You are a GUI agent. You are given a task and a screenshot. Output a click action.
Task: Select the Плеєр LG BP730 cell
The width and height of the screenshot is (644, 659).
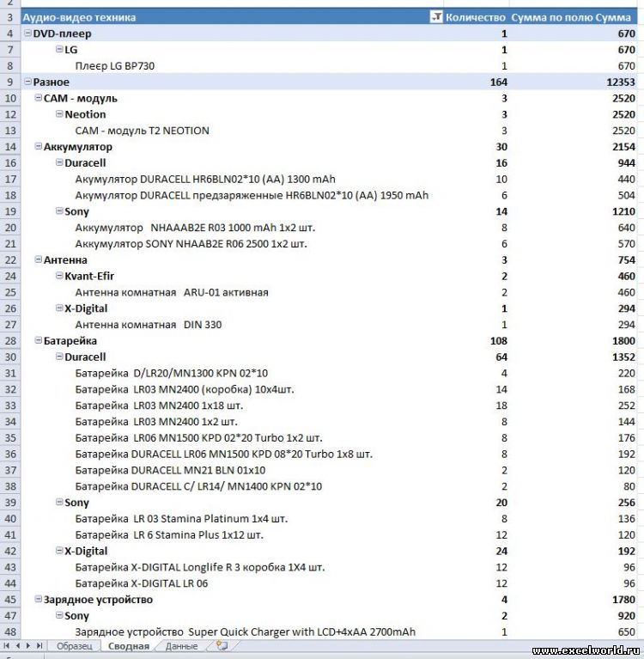coord(115,66)
